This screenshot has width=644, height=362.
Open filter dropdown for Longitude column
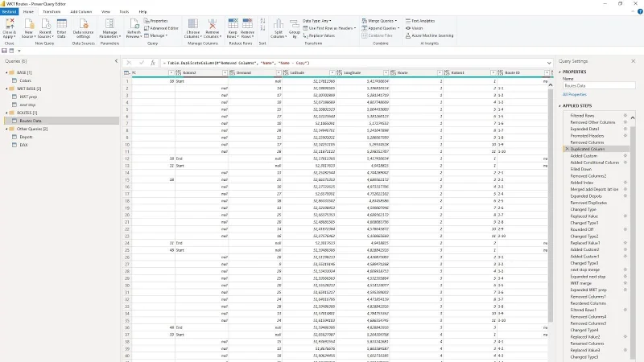coord(386,72)
